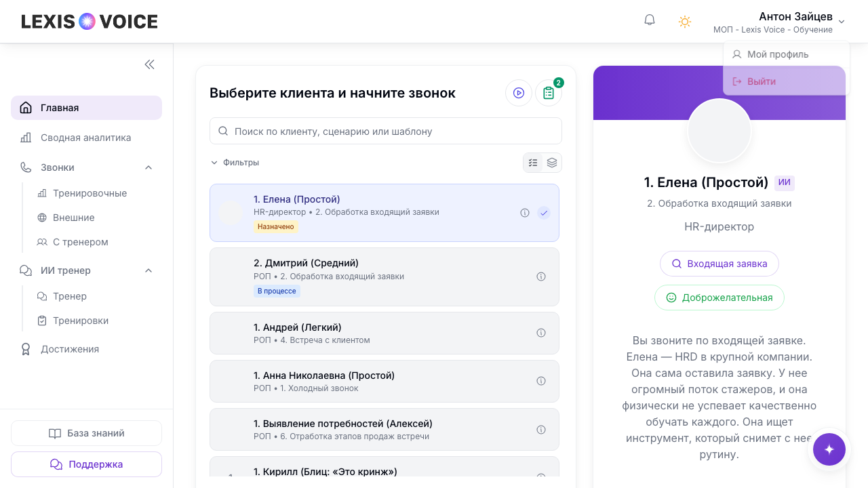This screenshot has height=488, width=868.
Task: Expand the Фильтры section
Action: [235, 163]
